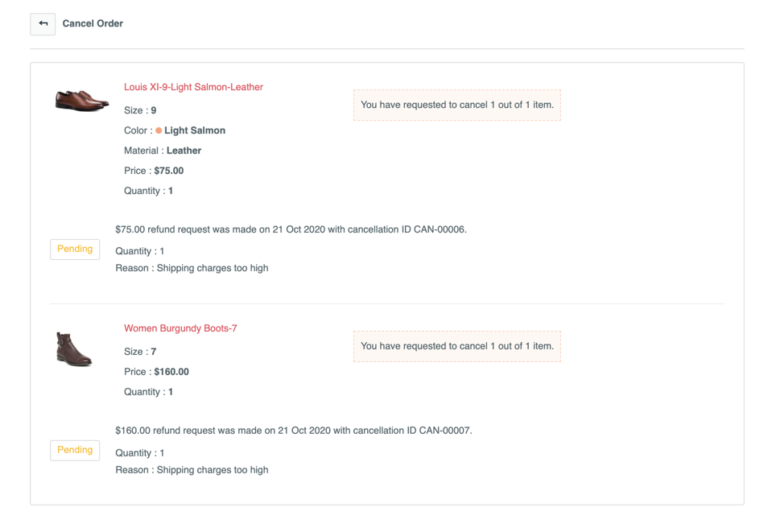Screen dimensions: 772x532
Task: Click the $75.00 price value
Action: pyautogui.click(x=169, y=171)
